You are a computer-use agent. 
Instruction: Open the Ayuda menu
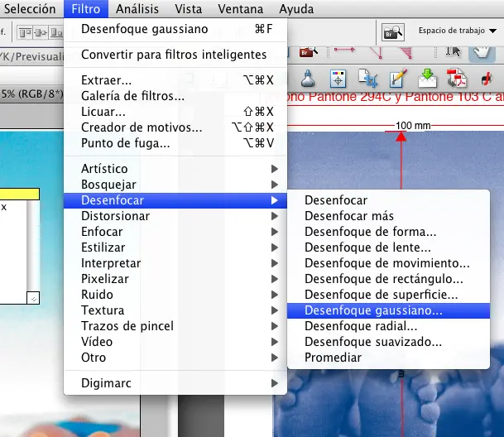coord(296,9)
